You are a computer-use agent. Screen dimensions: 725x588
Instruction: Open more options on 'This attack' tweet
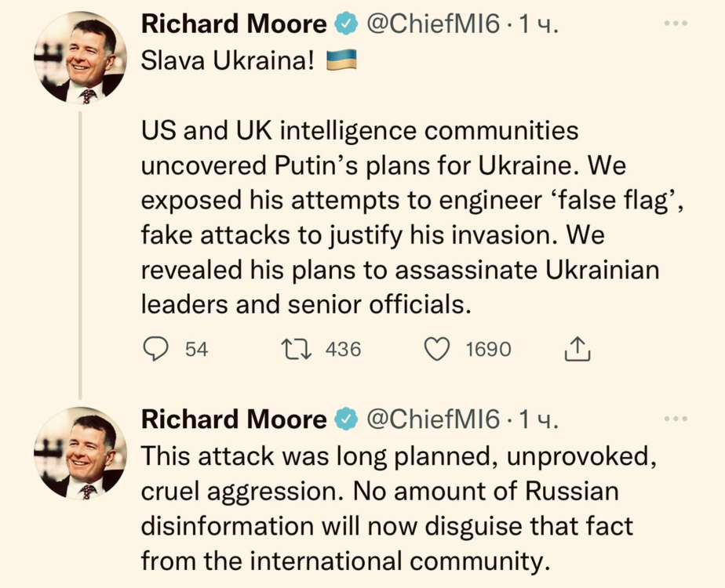pyautogui.click(x=675, y=419)
